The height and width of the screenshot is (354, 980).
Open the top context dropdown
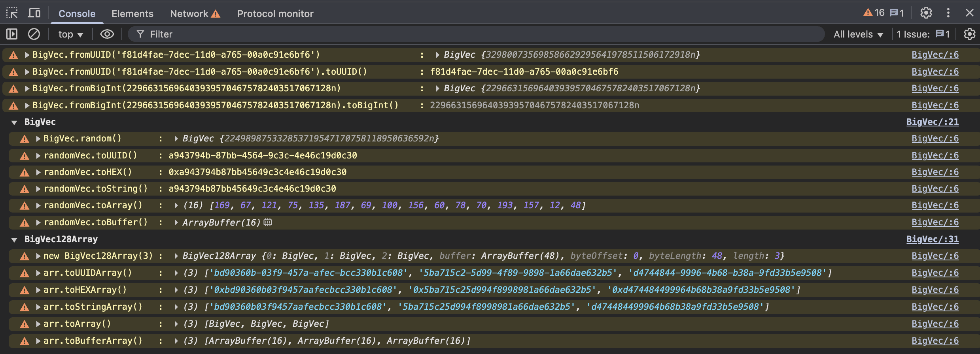(70, 34)
